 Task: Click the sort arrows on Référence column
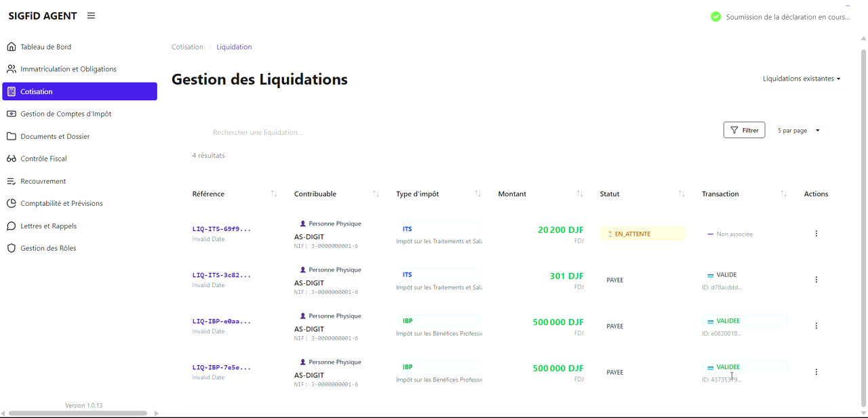(274, 194)
